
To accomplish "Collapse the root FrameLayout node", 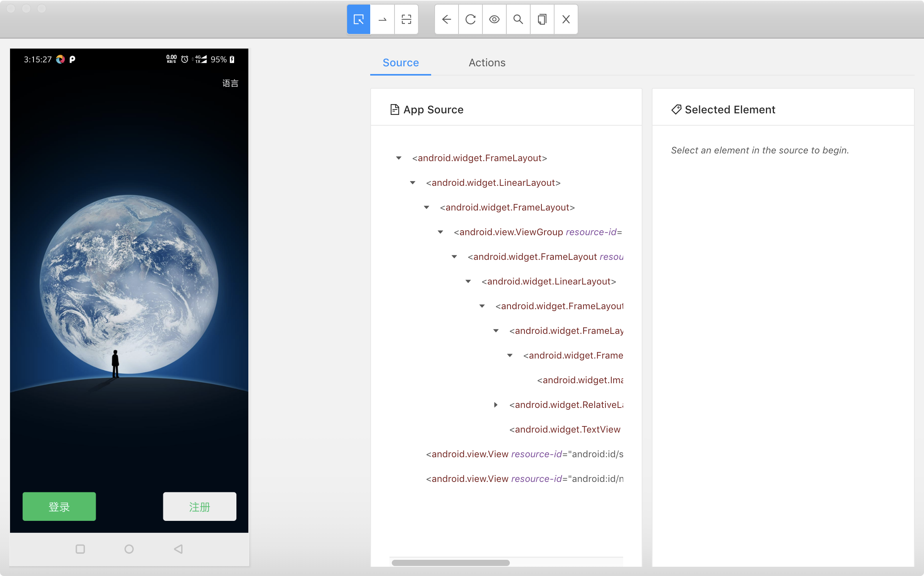I will (x=399, y=158).
